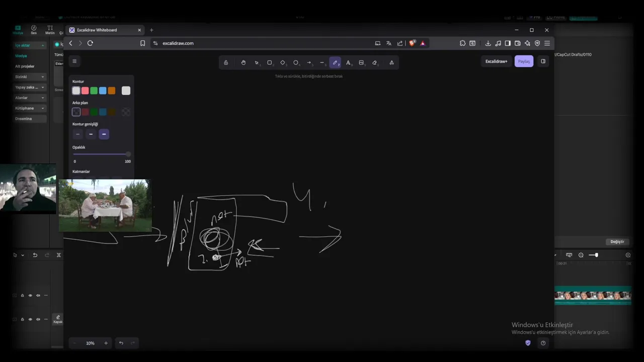Select the Diamond tool
Viewport: 644px width, 362px height.
pos(283,63)
